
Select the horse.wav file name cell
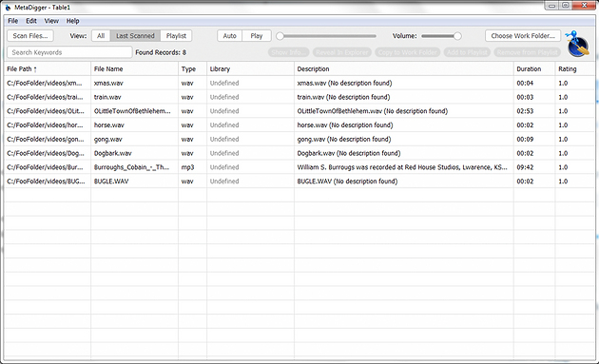pyautogui.click(x=134, y=125)
